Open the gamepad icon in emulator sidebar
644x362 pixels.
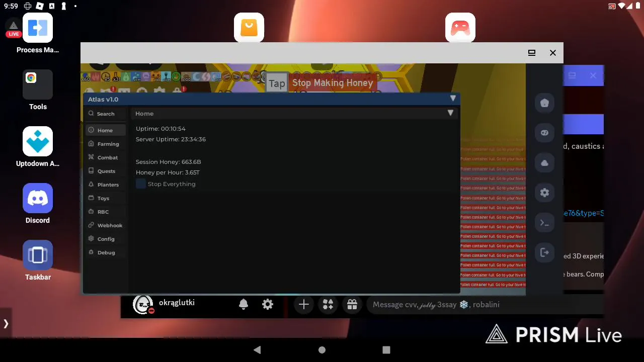point(544,133)
